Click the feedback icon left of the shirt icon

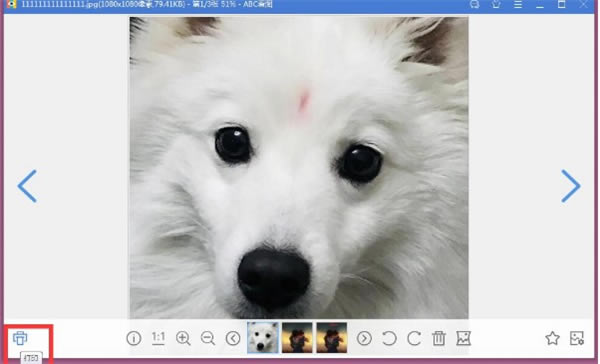pyautogui.click(x=474, y=5)
